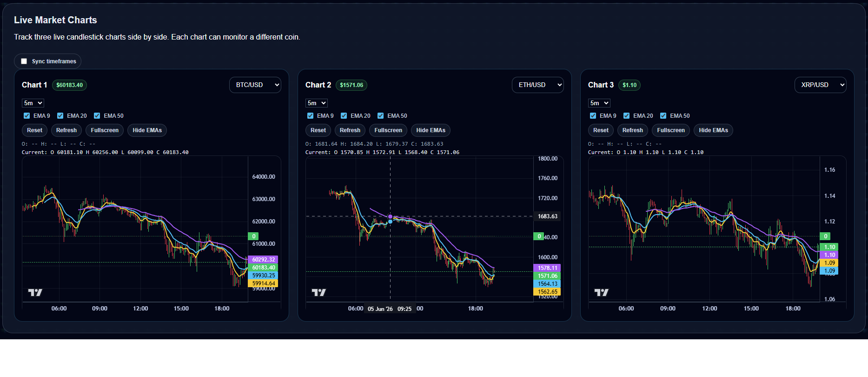The image size is (868, 377).
Task: Toggle EMA 9 checkbox in Chart 2
Action: tap(310, 116)
